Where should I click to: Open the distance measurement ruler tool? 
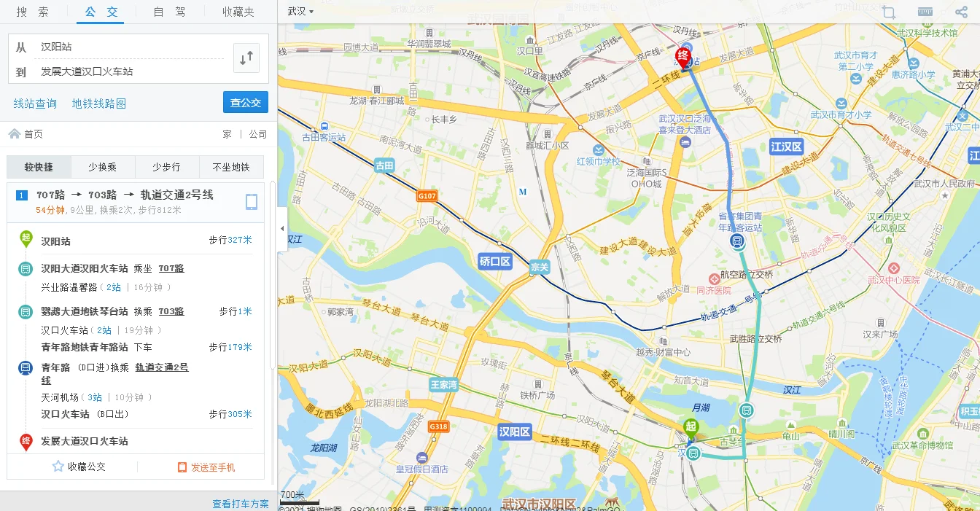[925, 12]
